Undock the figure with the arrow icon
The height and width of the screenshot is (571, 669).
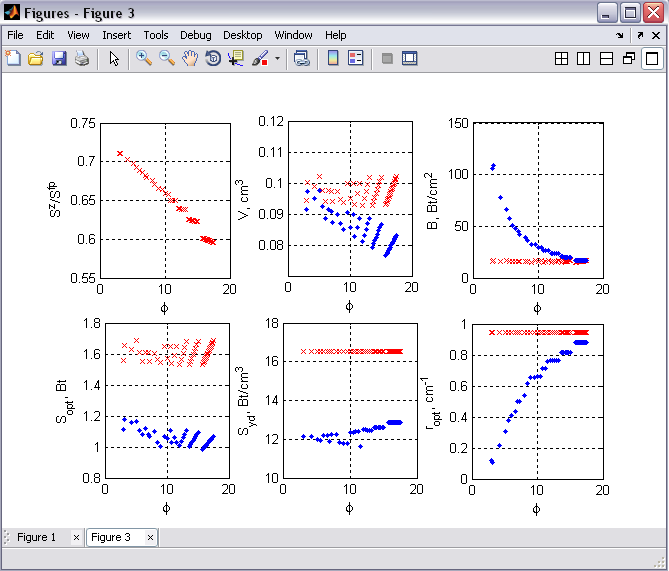(x=640, y=35)
